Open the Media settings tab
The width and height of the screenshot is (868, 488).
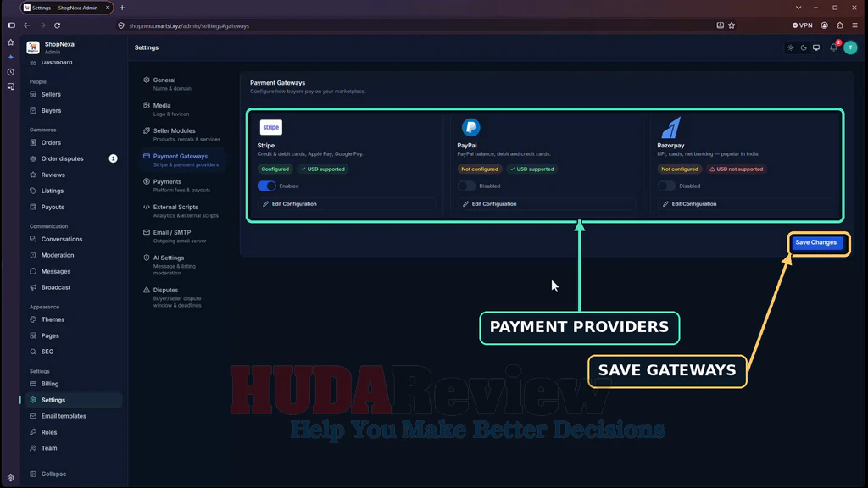coord(181,109)
